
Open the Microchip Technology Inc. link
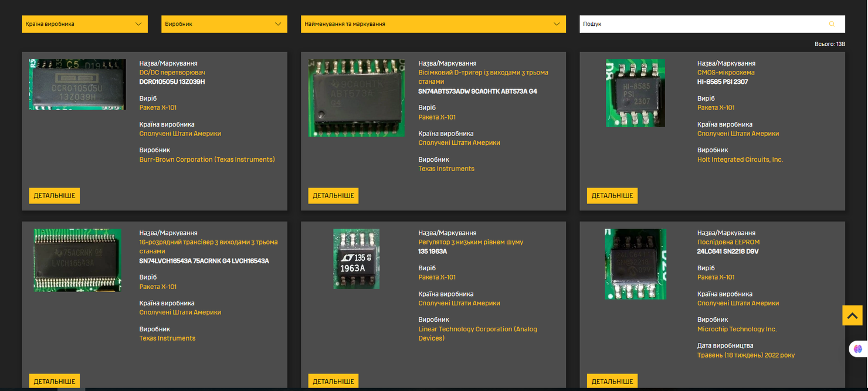coord(737,329)
